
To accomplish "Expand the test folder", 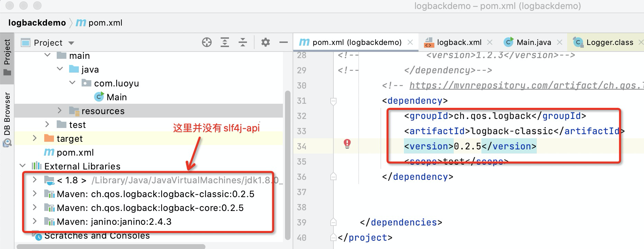I will click(x=47, y=124).
